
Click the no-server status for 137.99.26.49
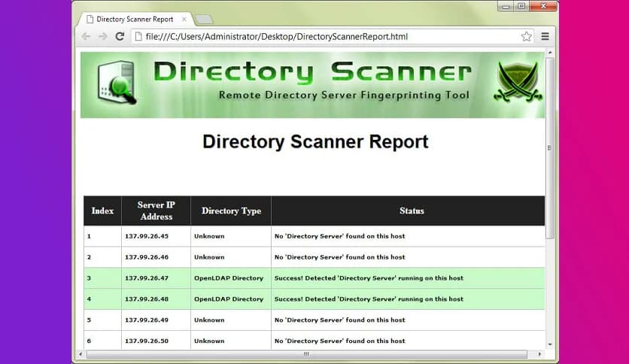coord(340,320)
